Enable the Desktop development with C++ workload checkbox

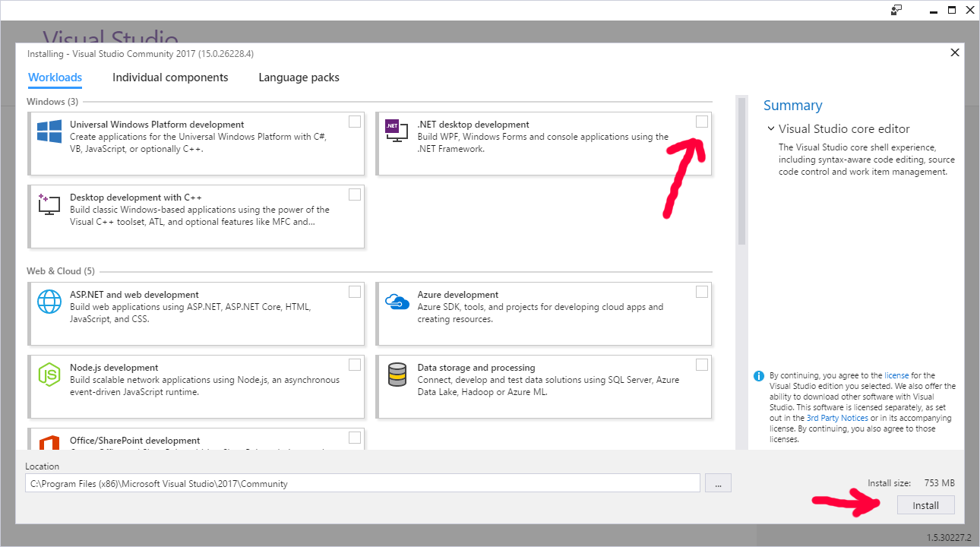pyautogui.click(x=354, y=194)
